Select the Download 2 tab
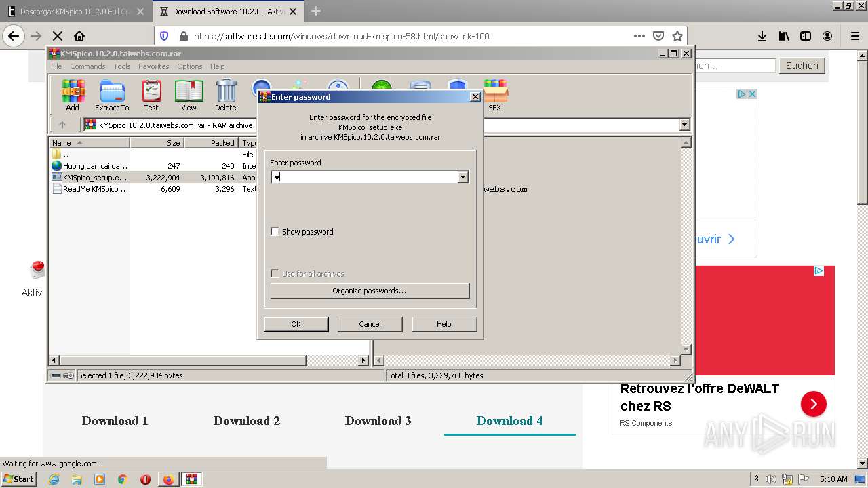This screenshot has width=868, height=488. [247, 421]
